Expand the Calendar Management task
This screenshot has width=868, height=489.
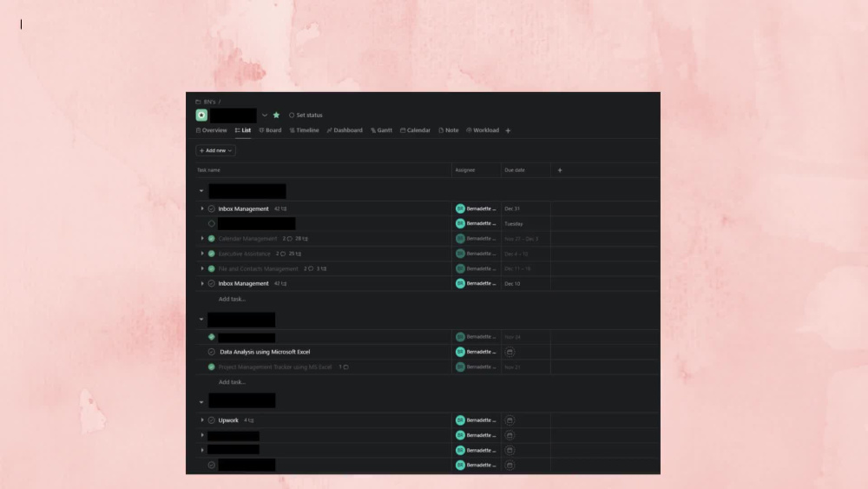202,239
